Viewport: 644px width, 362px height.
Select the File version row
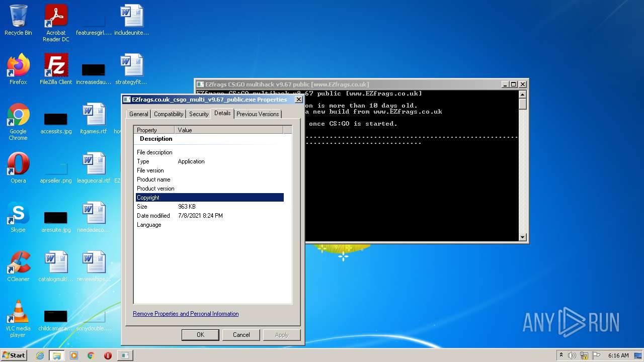tap(210, 170)
